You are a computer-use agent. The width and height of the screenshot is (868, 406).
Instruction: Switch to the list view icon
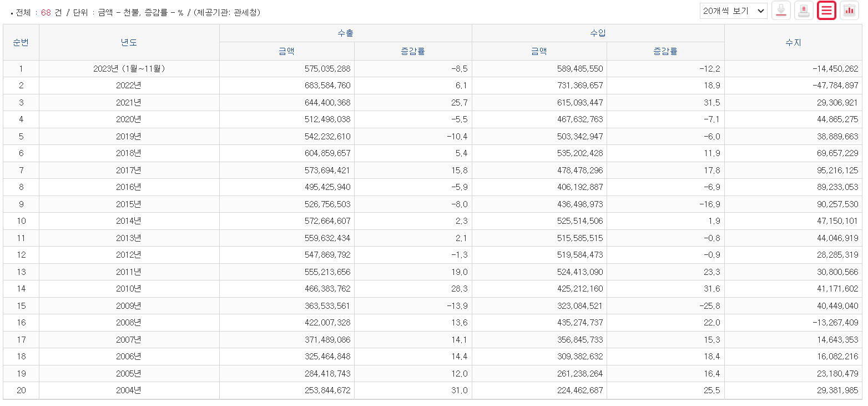(826, 11)
